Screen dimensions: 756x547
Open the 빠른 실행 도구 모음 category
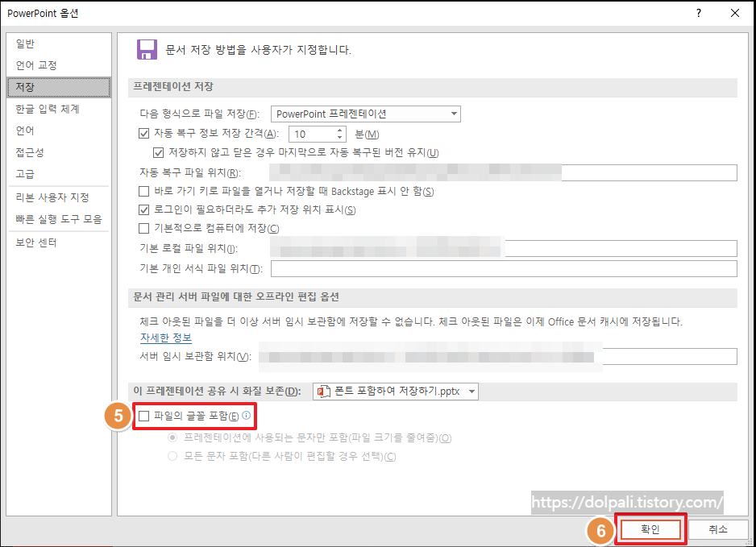click(59, 219)
